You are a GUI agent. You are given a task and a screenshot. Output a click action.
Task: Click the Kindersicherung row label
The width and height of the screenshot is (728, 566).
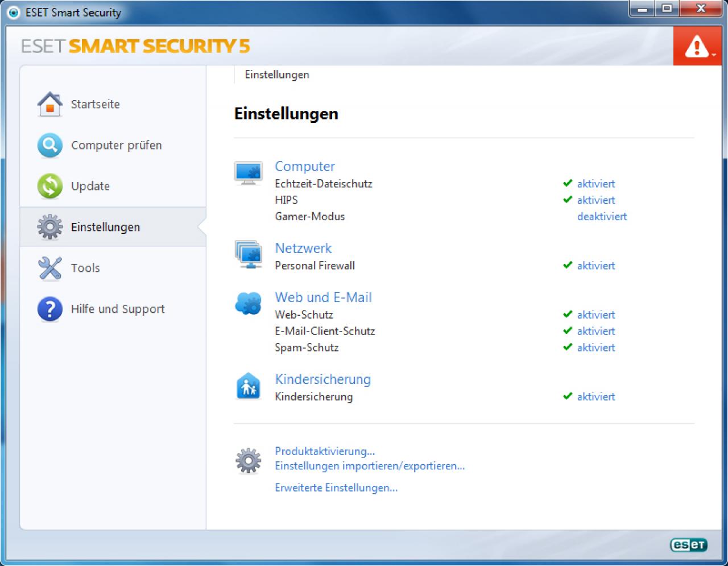pos(313,396)
